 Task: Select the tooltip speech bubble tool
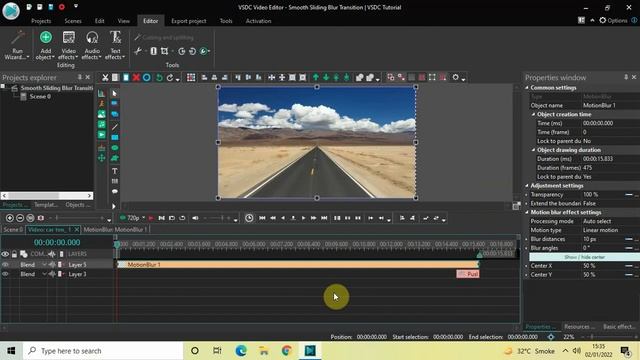click(x=115, y=191)
